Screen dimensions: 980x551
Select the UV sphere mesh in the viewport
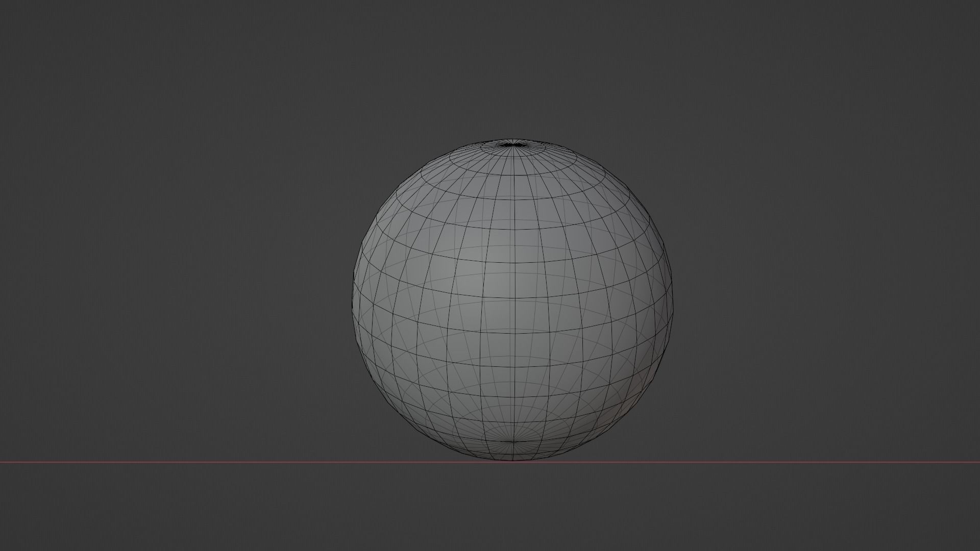(512, 299)
